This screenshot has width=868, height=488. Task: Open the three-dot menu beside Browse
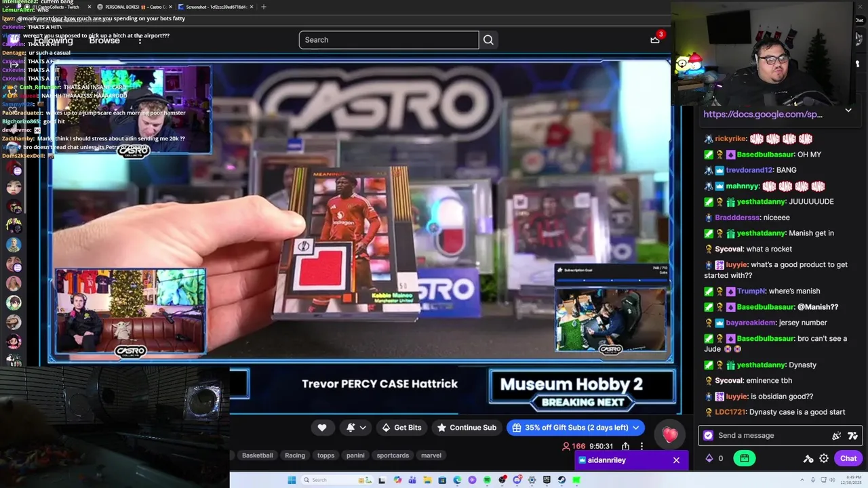coord(140,41)
